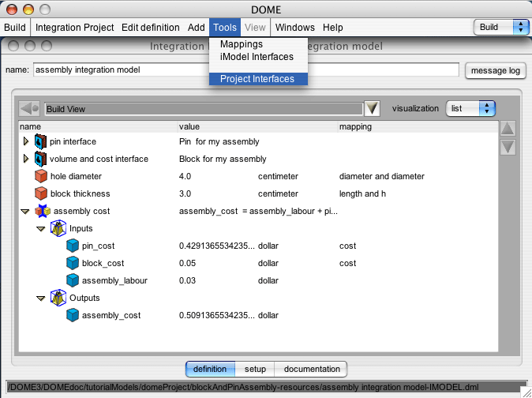
Task: Click the assembly_cost output value 0.5091365534235...
Action: 217,315
